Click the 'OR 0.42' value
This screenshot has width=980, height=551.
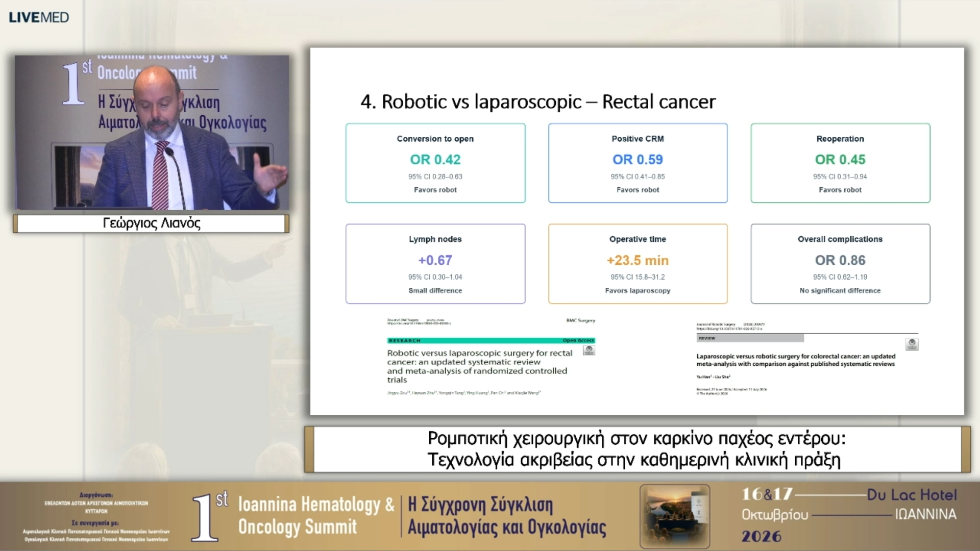435,160
